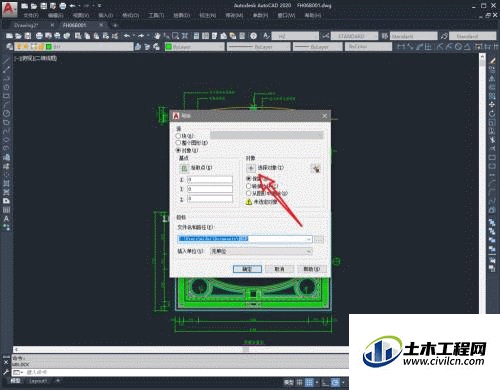Image resolution: width=500 pixels, height=390 pixels.
Task: Click the Help question mark toolbar icon
Action: (254, 36)
